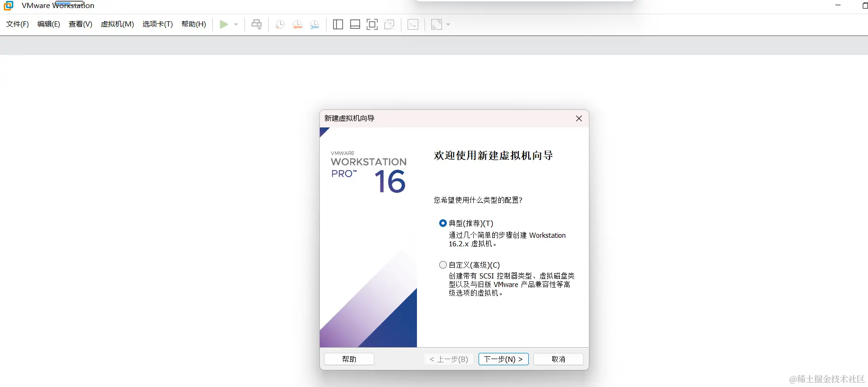The width and height of the screenshot is (868, 387).
Task: Open the snapshot manager wrench icon
Action: (315, 25)
